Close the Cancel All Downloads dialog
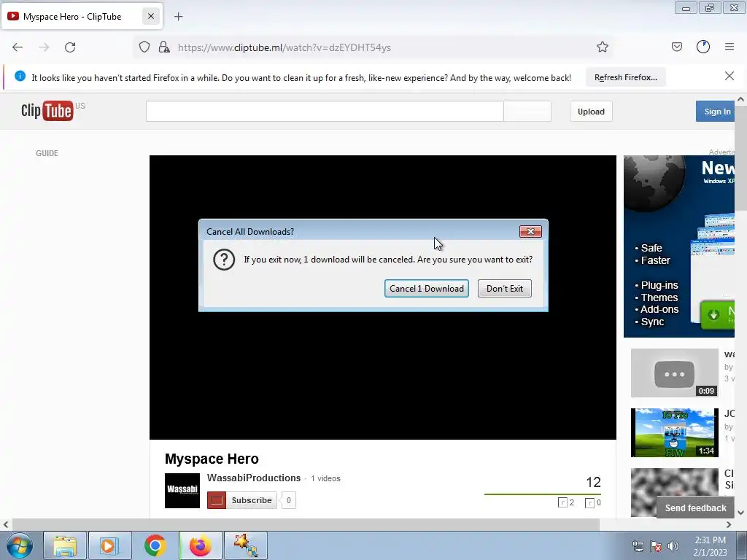 click(530, 231)
